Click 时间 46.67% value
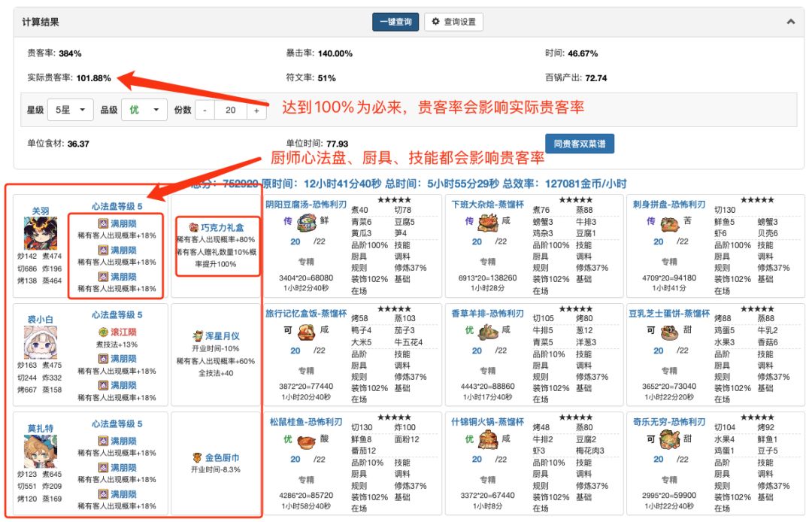Screen dimensions: 812x522 pyautogui.click(x=583, y=53)
